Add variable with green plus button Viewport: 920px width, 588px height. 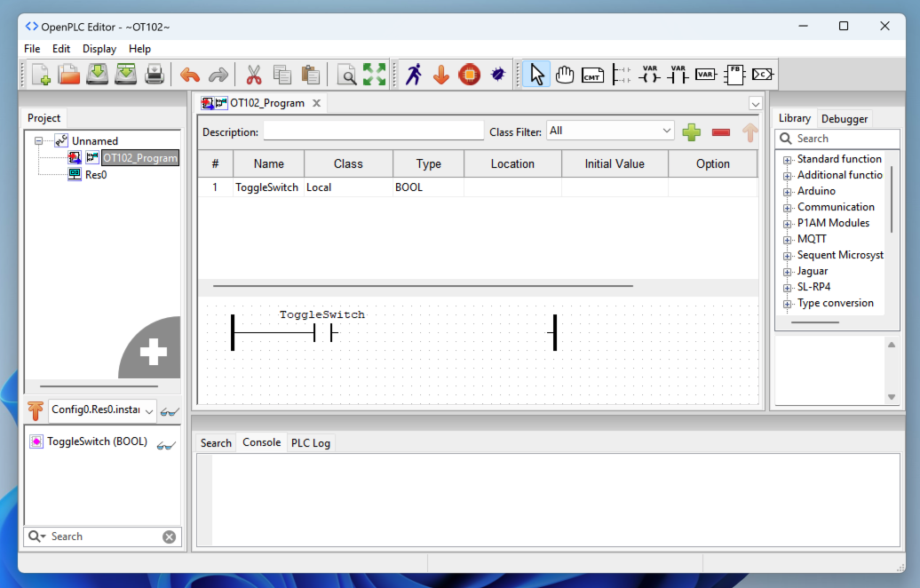click(691, 132)
